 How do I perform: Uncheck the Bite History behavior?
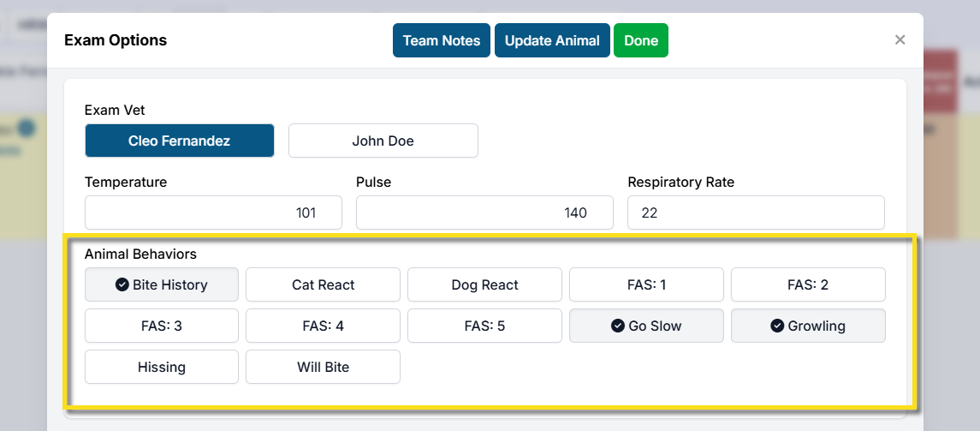[x=162, y=284]
